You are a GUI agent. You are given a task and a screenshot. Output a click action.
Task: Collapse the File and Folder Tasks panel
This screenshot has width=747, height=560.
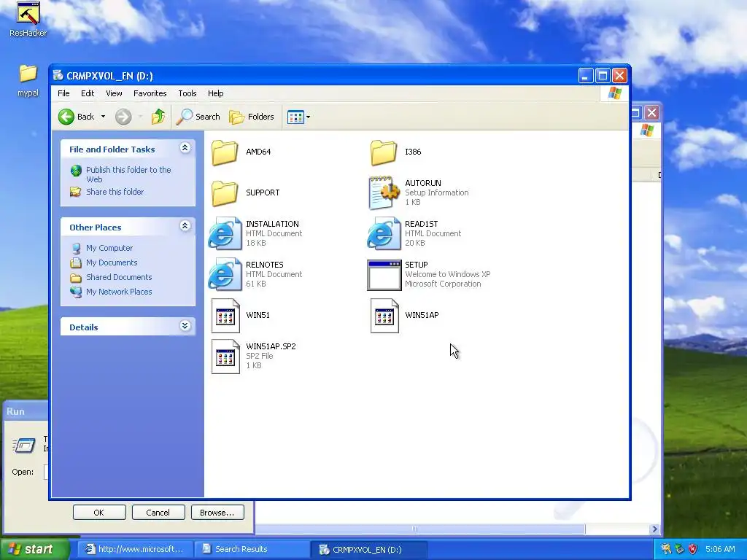click(185, 148)
